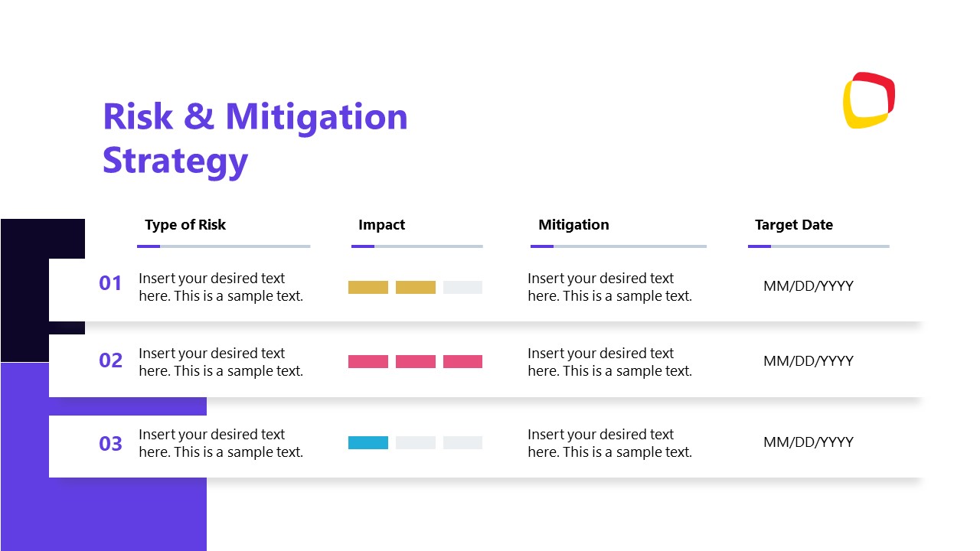Image resolution: width=980 pixels, height=551 pixels.
Task: Click the row number 01
Action: [x=110, y=284]
